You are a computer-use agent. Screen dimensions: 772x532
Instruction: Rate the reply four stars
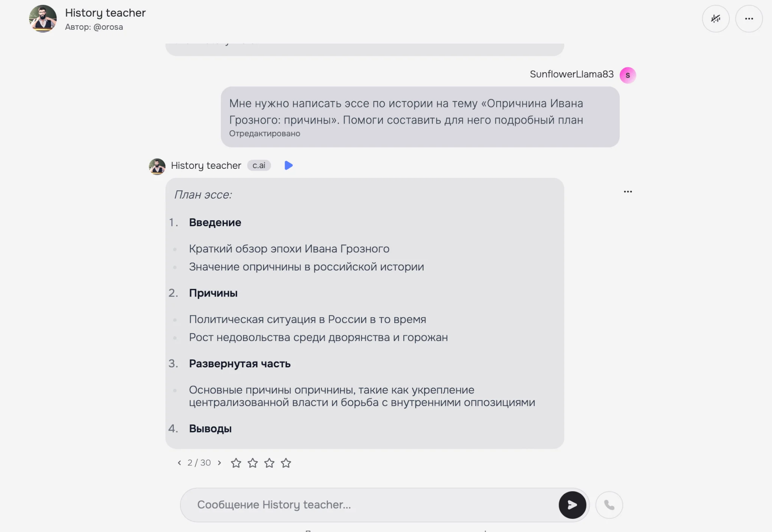click(x=286, y=463)
